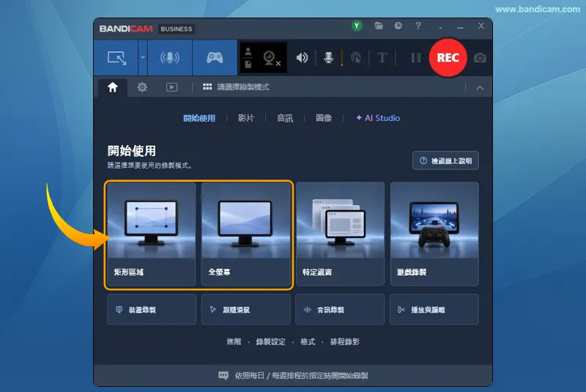Minimize the Bandicam window
The height and width of the screenshot is (392, 586).
pos(461,26)
